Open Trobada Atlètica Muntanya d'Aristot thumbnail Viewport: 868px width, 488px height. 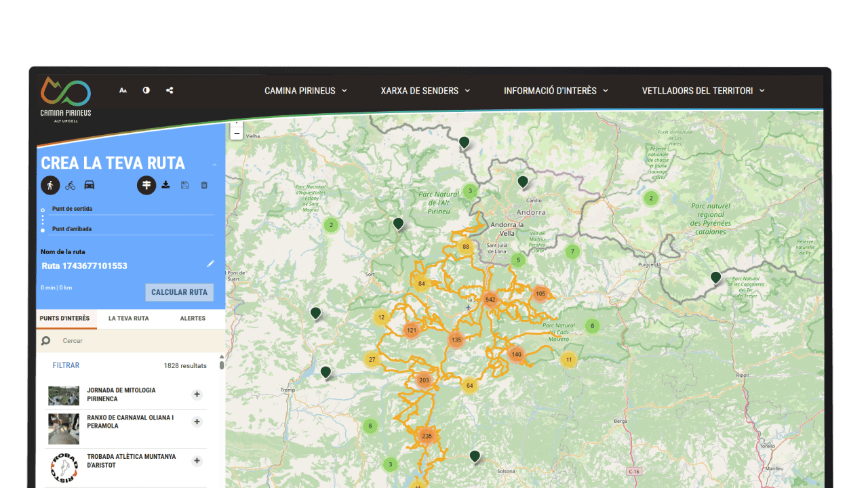(x=64, y=468)
